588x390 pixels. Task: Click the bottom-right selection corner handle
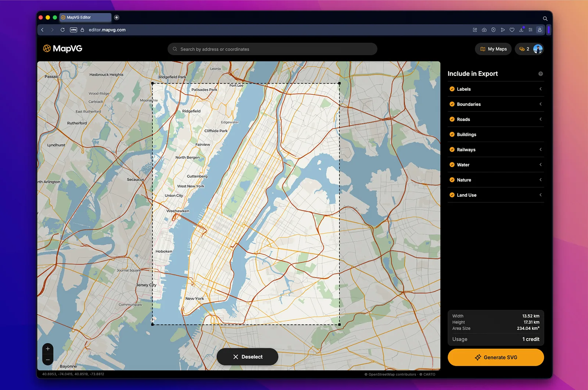(339, 325)
